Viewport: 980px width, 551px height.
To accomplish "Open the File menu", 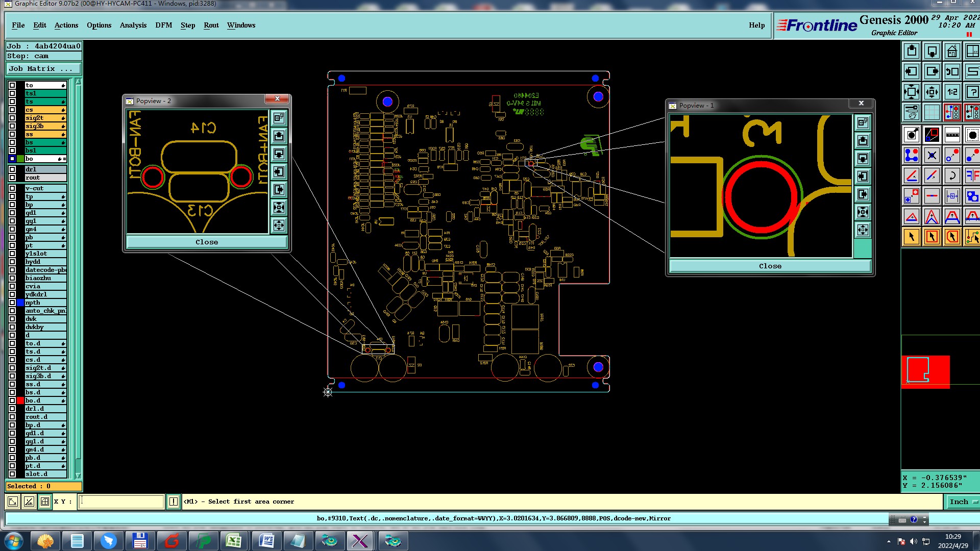I will [x=18, y=25].
